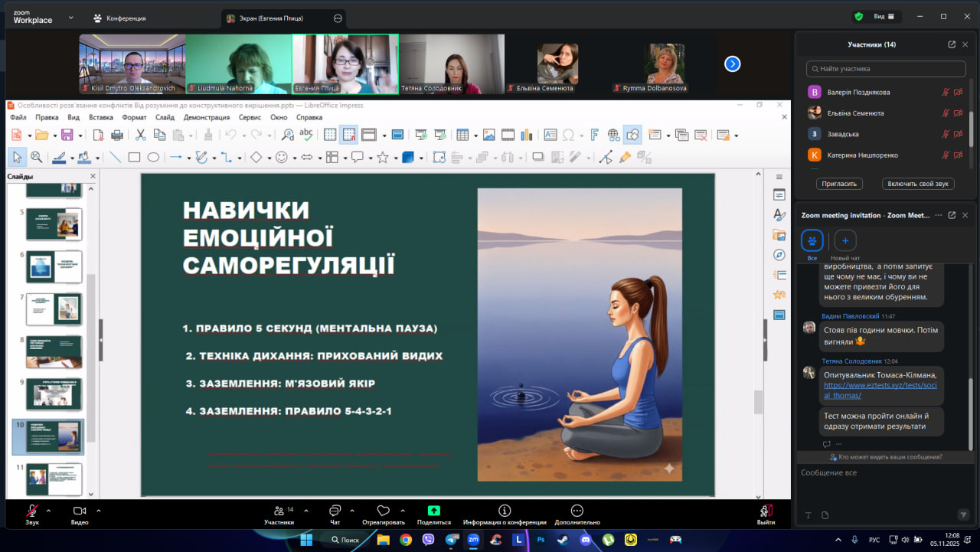The width and height of the screenshot is (980, 552).
Task: Open the Дополнительно more options icon
Action: (577, 511)
